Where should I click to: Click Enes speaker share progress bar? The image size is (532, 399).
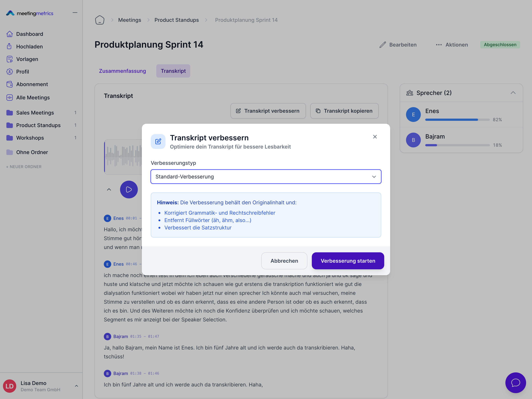(457, 120)
